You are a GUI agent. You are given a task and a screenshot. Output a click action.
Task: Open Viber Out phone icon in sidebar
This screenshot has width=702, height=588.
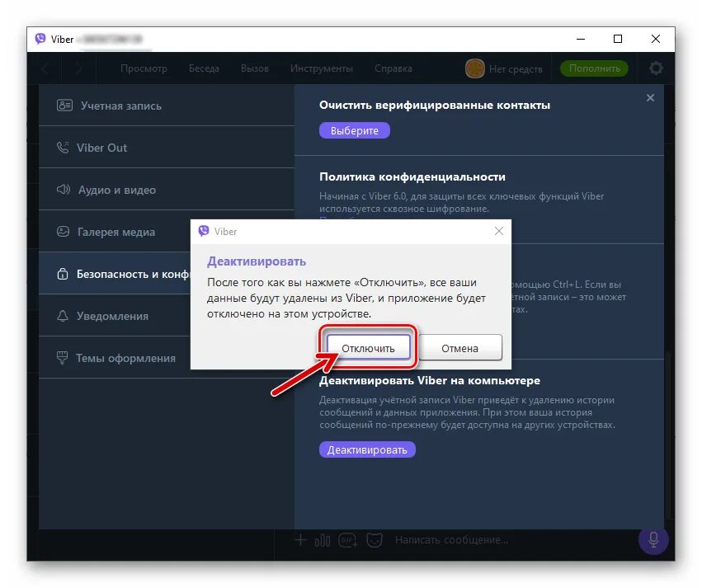click(64, 148)
